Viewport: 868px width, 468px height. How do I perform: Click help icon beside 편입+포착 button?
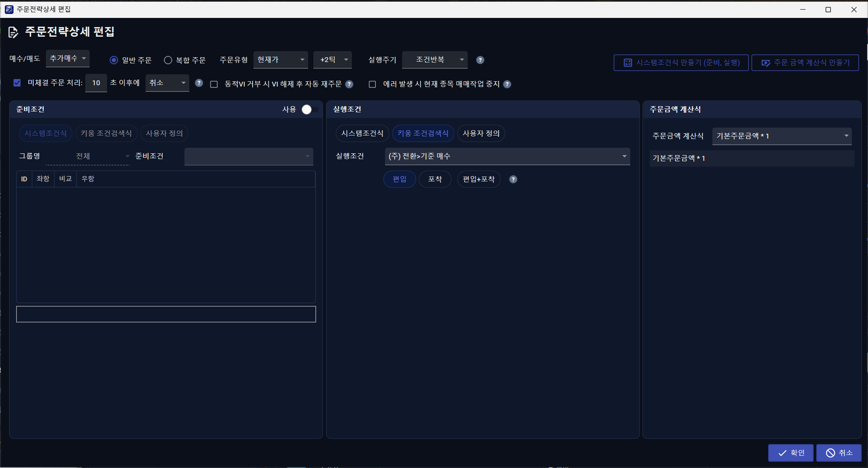coord(513,180)
